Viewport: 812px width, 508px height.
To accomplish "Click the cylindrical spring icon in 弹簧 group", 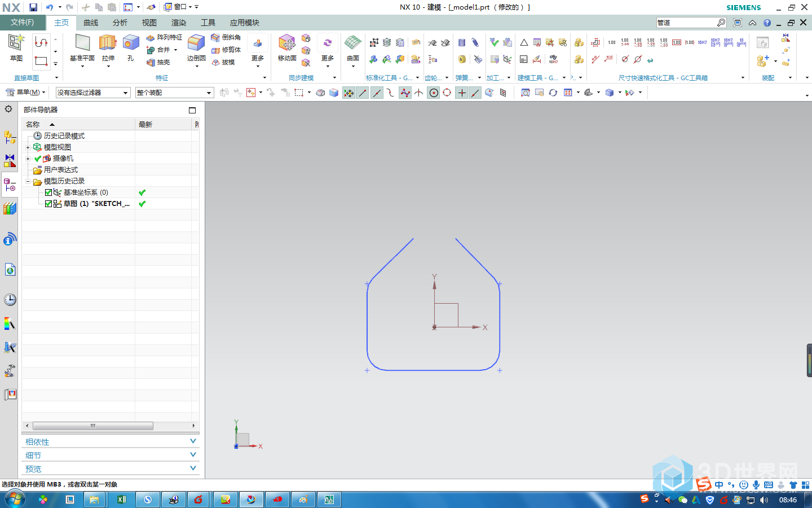I will tap(462, 42).
